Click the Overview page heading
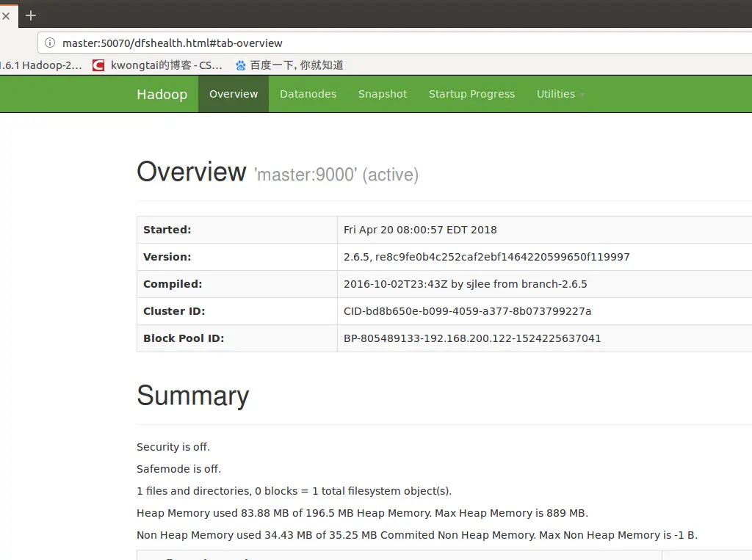This screenshot has height=560, width=752. pos(192,172)
